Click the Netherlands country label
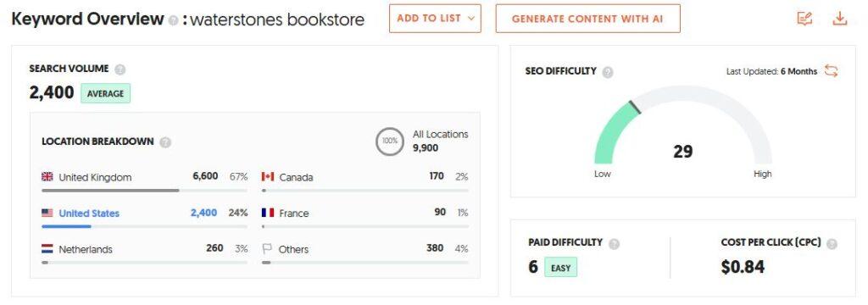Screen dimensions: 868x305 click(86, 250)
